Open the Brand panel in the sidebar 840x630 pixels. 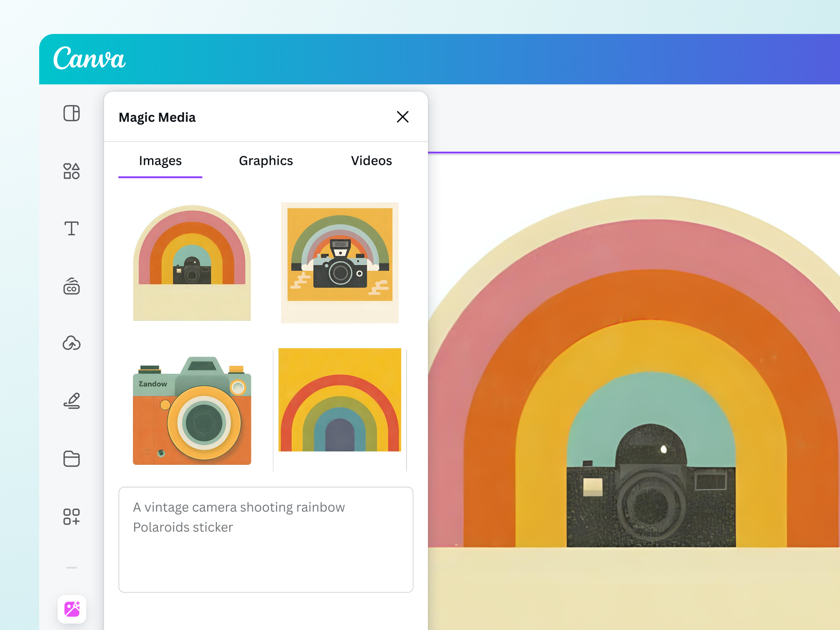pos(71,286)
